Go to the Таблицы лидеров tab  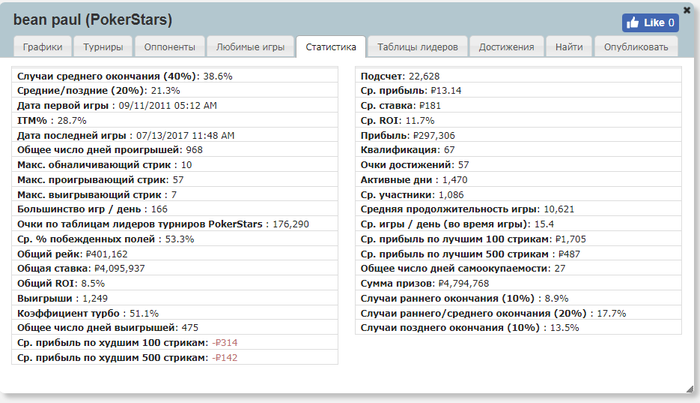(x=417, y=47)
